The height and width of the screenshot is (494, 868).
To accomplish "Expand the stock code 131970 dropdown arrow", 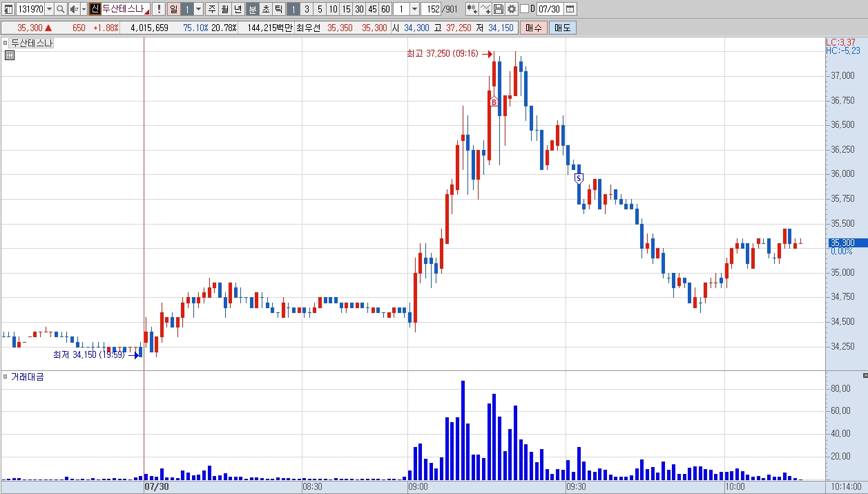I will 49,9.
